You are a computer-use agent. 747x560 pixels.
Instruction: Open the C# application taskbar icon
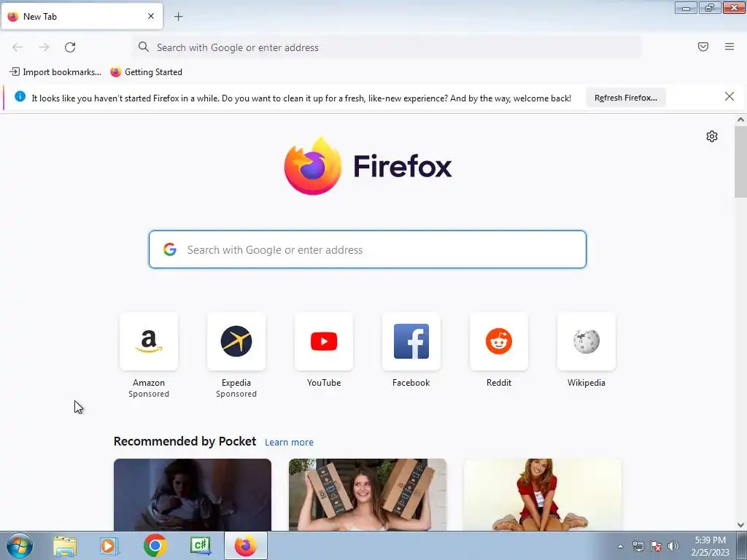point(201,545)
